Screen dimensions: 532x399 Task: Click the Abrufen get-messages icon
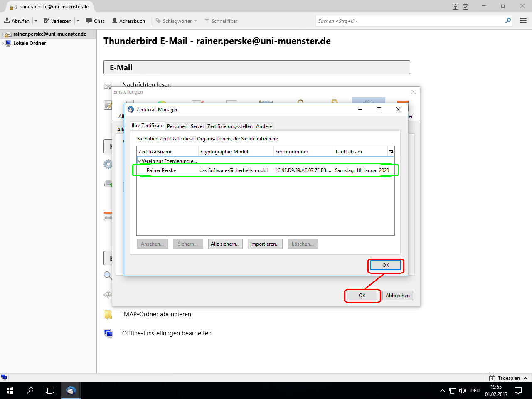click(x=7, y=21)
